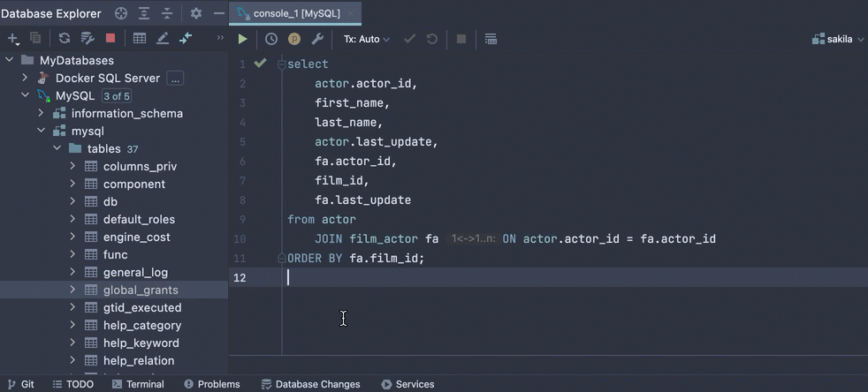Viewport: 868px width, 392px height.
Task: Expand the global_grants table
Action: (x=72, y=290)
